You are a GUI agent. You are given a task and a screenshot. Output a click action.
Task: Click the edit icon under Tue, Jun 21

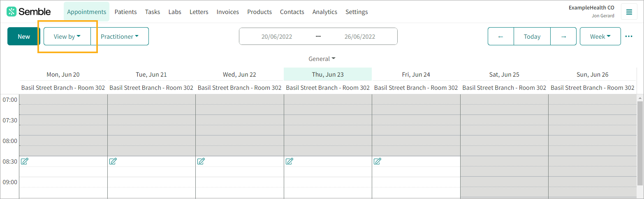coord(113,161)
